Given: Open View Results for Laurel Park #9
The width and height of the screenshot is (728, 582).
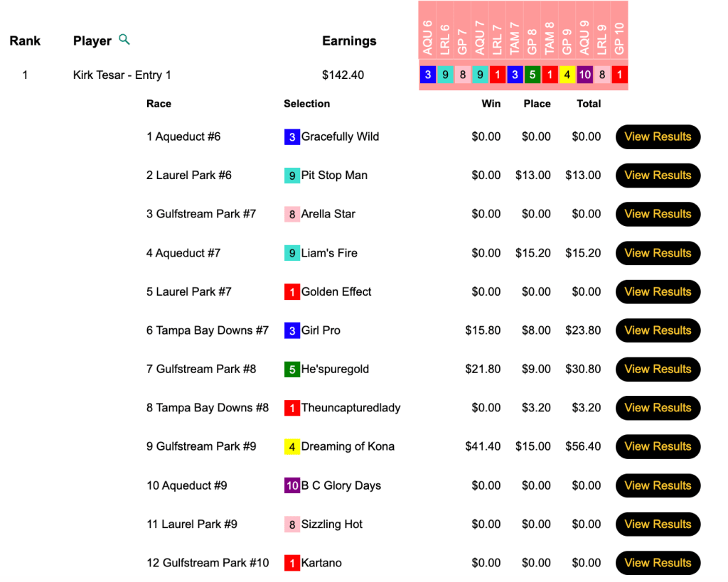Looking at the screenshot, I should click(x=658, y=524).
